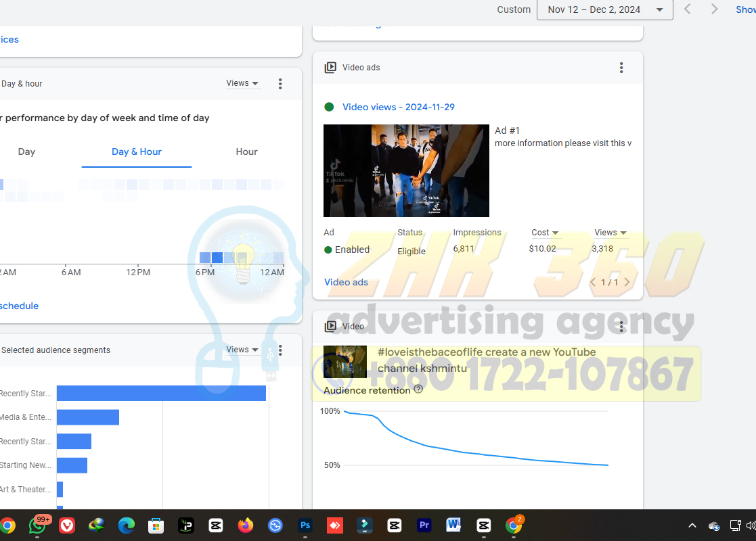Open Microsoft Word from the taskbar
The image size is (756, 541).
pyautogui.click(x=453, y=525)
